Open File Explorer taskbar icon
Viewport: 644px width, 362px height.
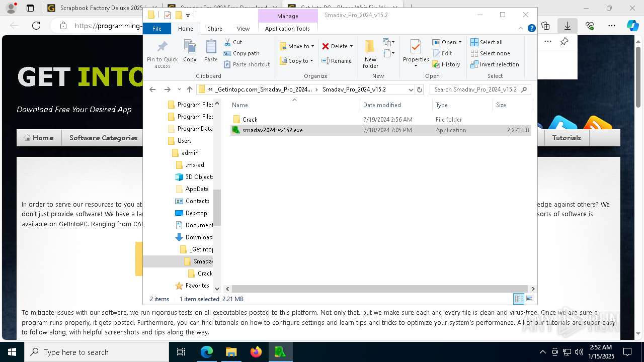231,352
